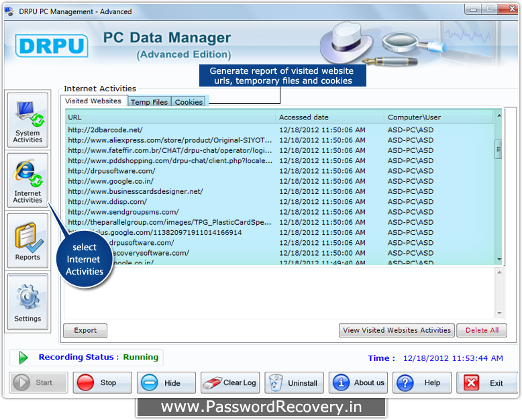The width and height of the screenshot is (522, 420).
Task: Exit the application using the red X button
Action: [486, 382]
